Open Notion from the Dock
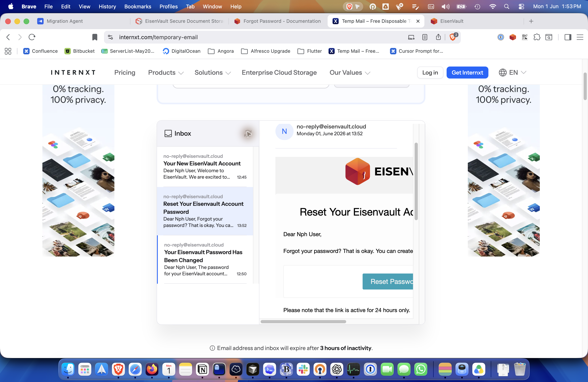 [202, 369]
